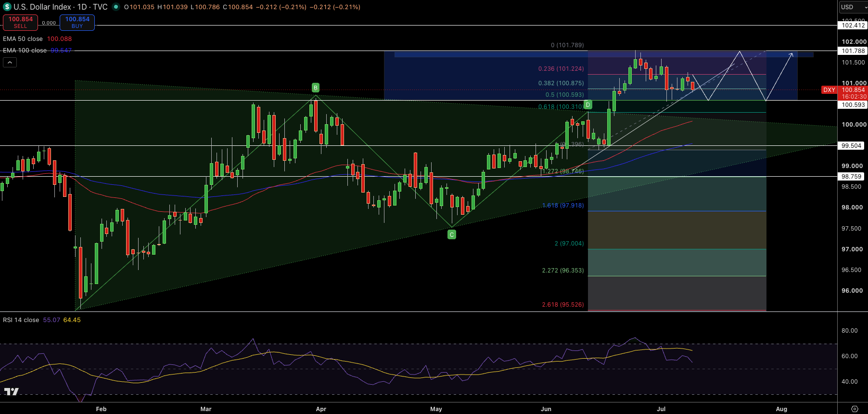Viewport: 868px width, 414px height.
Task: Select the 2 (97.004) Fibonacci label
Action: [569, 244]
